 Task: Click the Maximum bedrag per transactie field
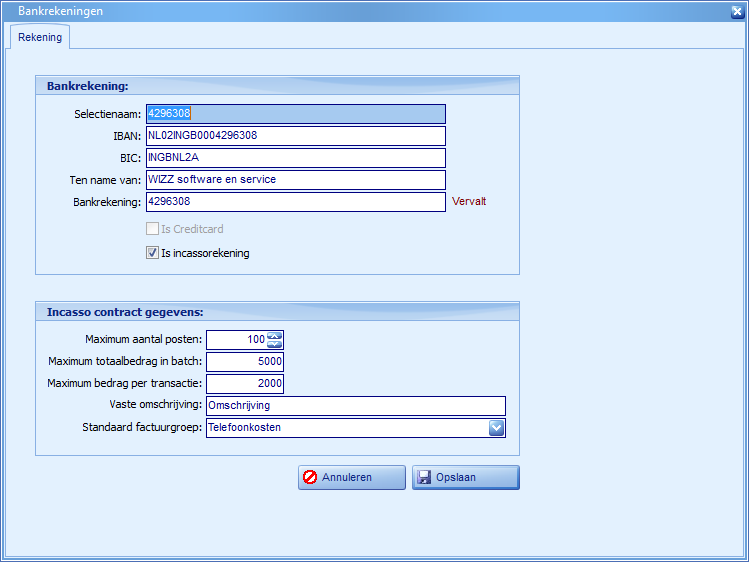coord(245,384)
